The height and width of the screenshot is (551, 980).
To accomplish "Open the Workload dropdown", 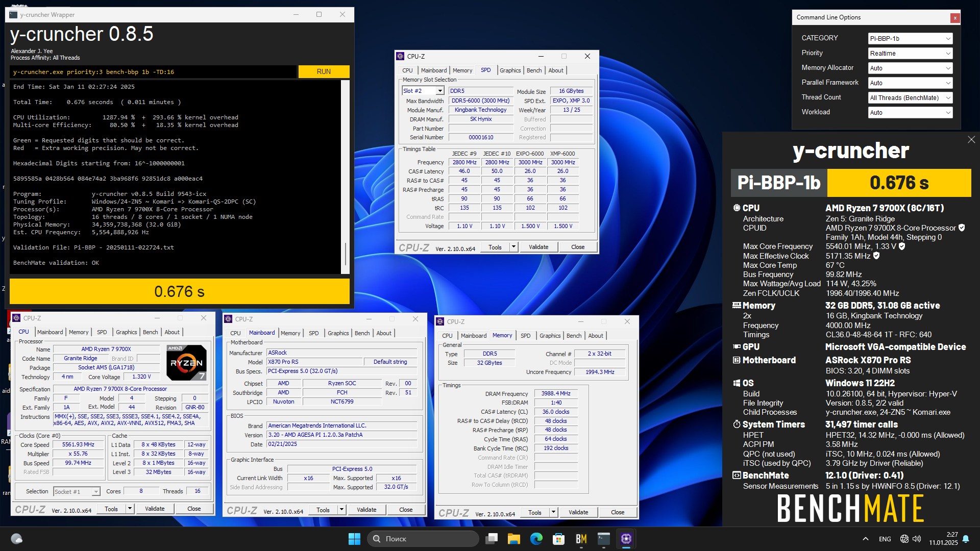I will (x=910, y=112).
